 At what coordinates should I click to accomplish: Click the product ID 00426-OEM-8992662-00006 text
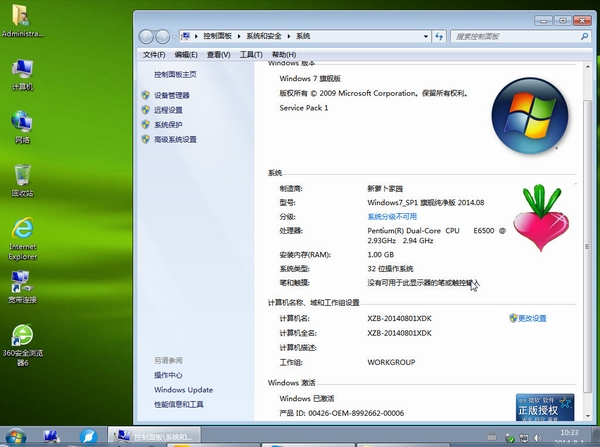(356, 413)
